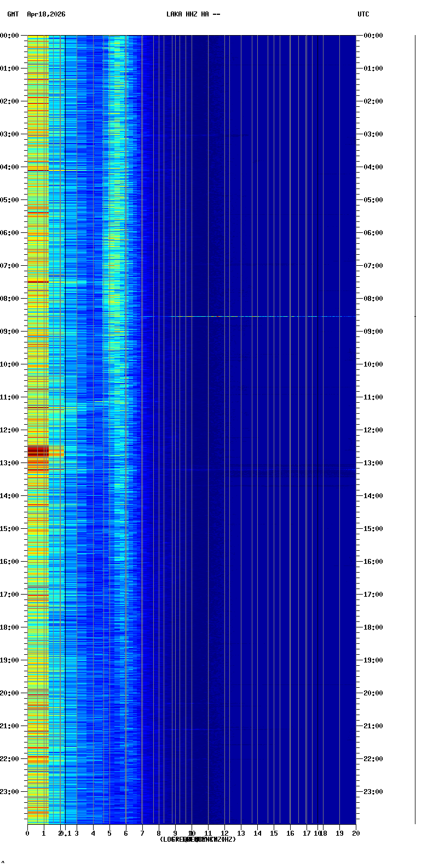Click the 20 Hz frequency axis label
The image size is (439, 868).
[356, 833]
